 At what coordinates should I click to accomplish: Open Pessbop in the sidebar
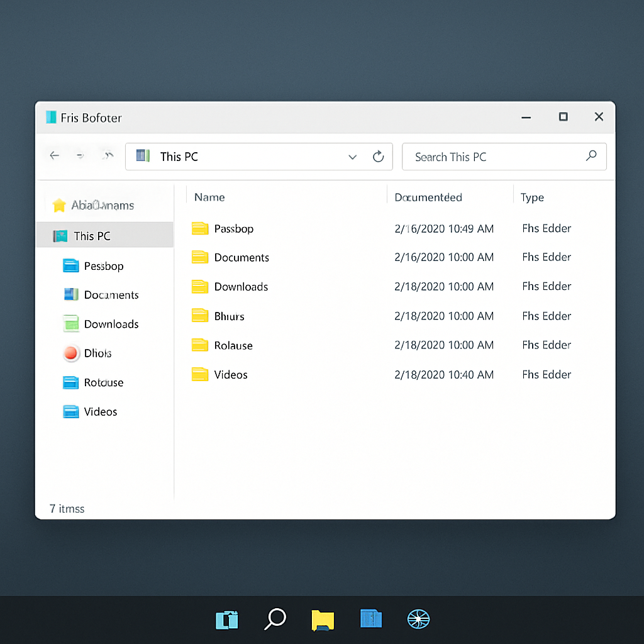(93, 266)
